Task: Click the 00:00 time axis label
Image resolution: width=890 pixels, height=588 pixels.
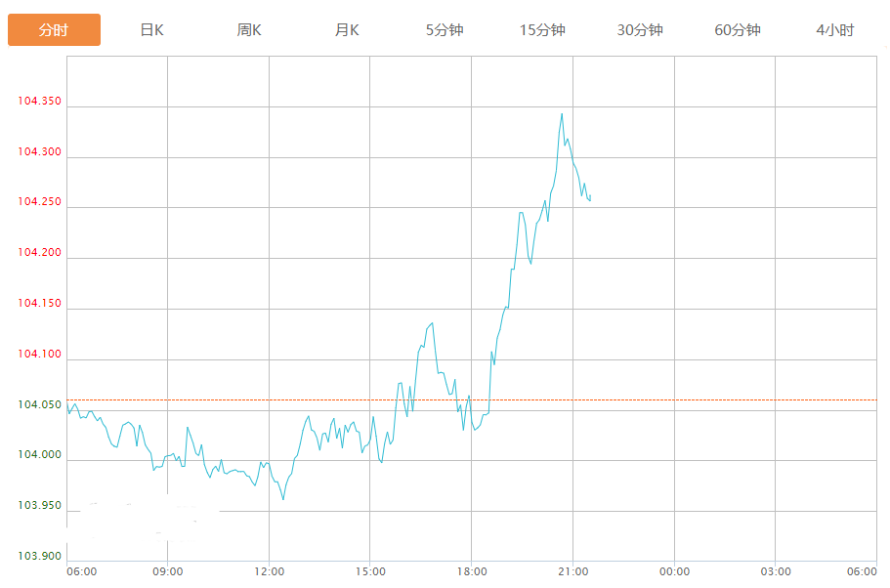Action: pyautogui.click(x=674, y=571)
